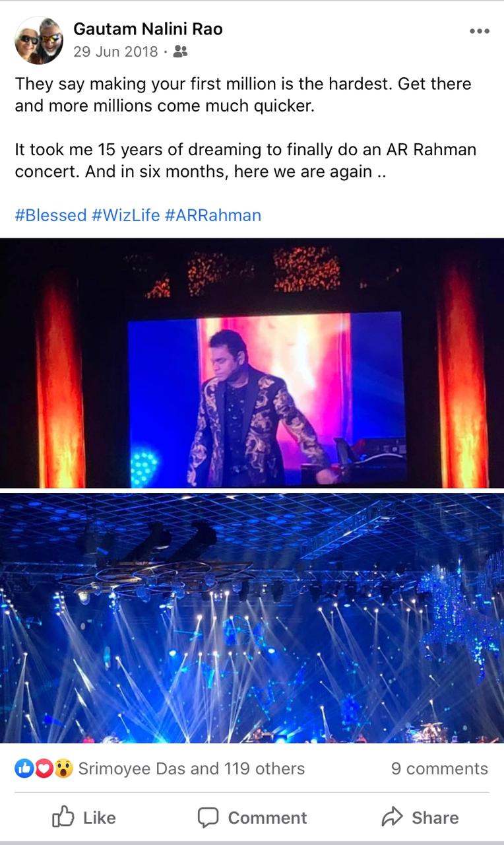The width and height of the screenshot is (504, 845).
Task: View the blue stage lights photo
Action: click(252, 618)
